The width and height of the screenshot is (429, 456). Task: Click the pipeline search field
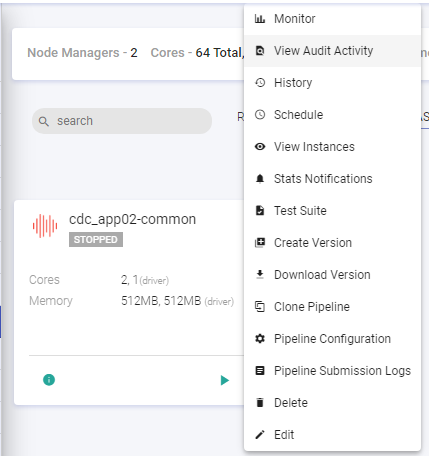tap(122, 121)
